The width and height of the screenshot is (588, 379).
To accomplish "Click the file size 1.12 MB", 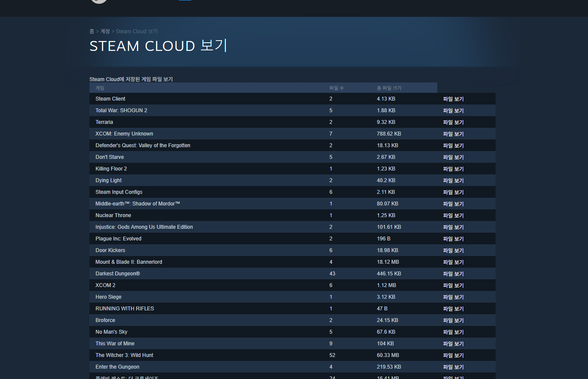I will pos(386,285).
